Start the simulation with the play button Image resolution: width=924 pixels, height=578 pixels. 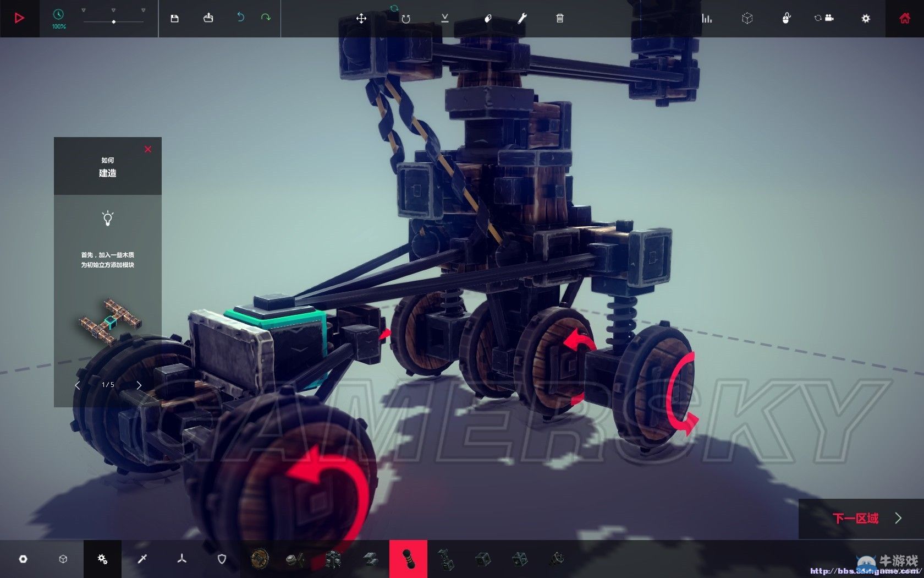point(19,18)
